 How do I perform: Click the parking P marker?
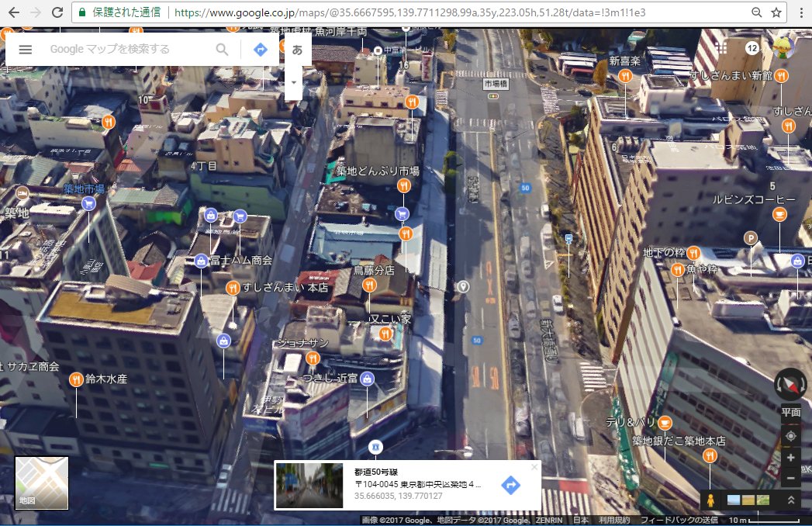coord(751,238)
